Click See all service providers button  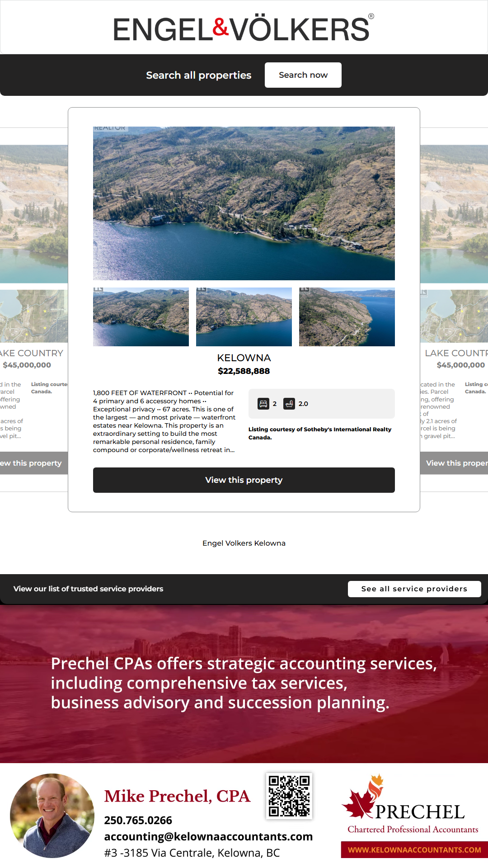[x=414, y=589]
